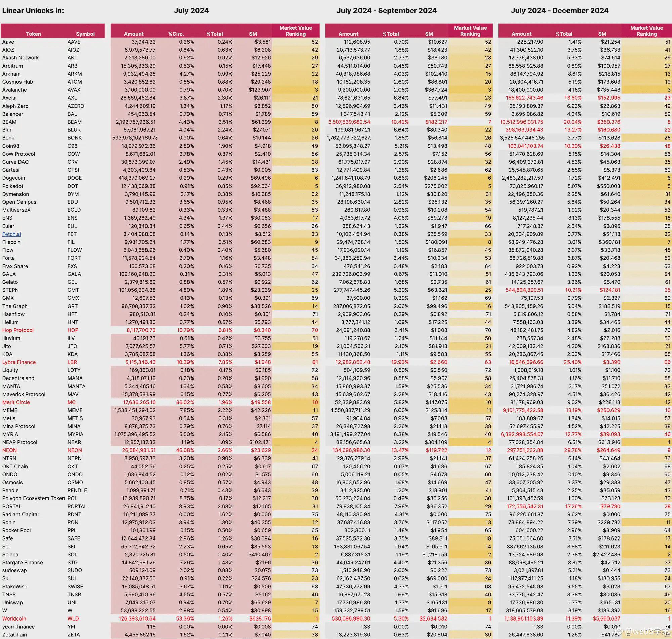672x639 pixels.
Task: Select the July 2024 Market Value Ranking header
Action: pos(295,31)
